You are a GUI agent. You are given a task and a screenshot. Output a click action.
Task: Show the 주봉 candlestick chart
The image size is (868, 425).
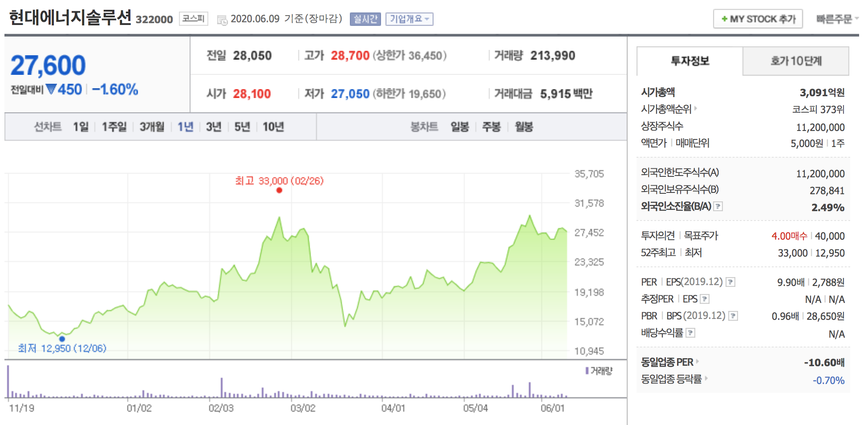click(x=491, y=127)
